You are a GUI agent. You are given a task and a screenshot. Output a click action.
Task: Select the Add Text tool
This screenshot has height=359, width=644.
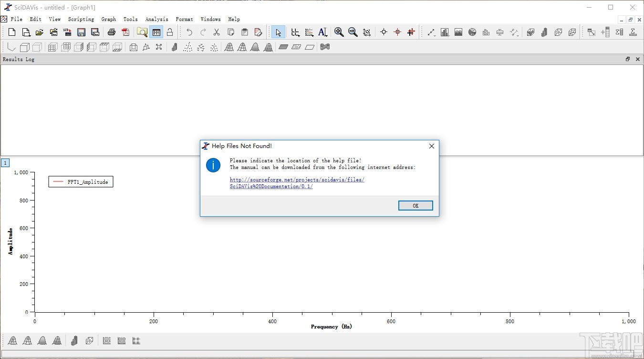[x=322, y=32]
